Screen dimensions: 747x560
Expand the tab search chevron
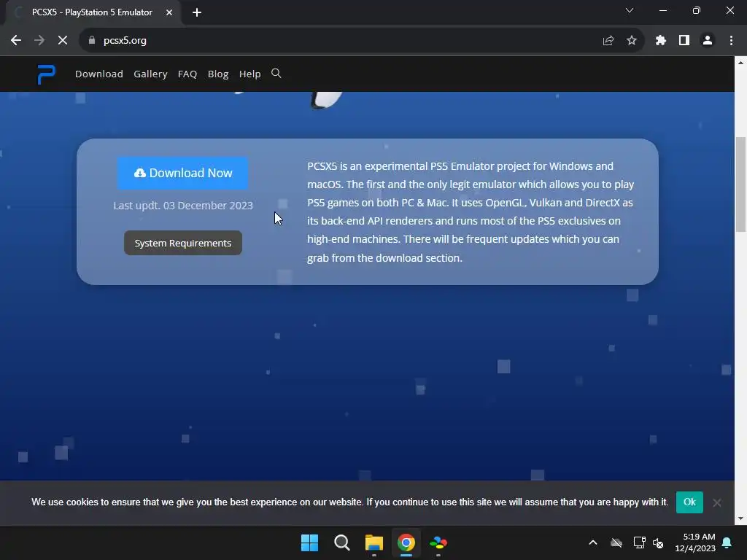point(630,10)
